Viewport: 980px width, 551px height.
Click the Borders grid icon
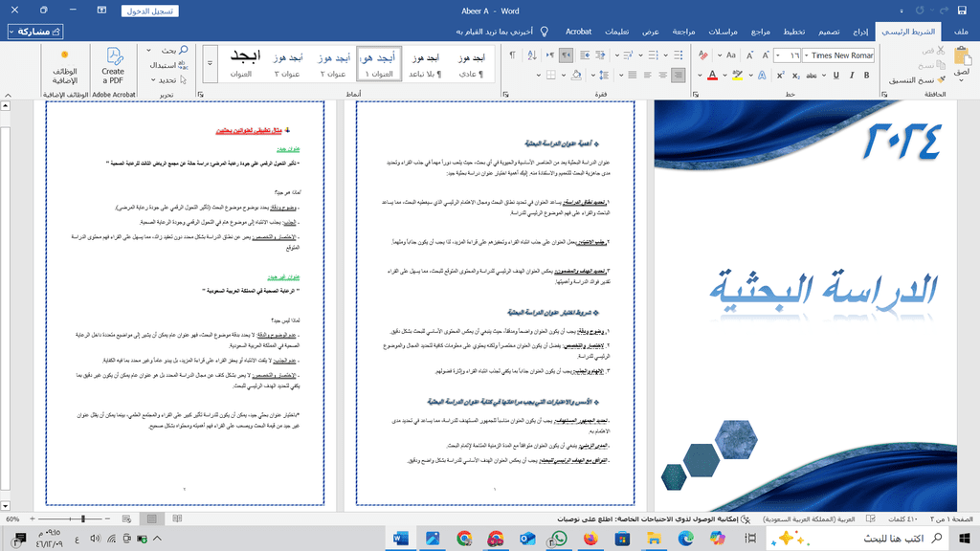pos(550,75)
